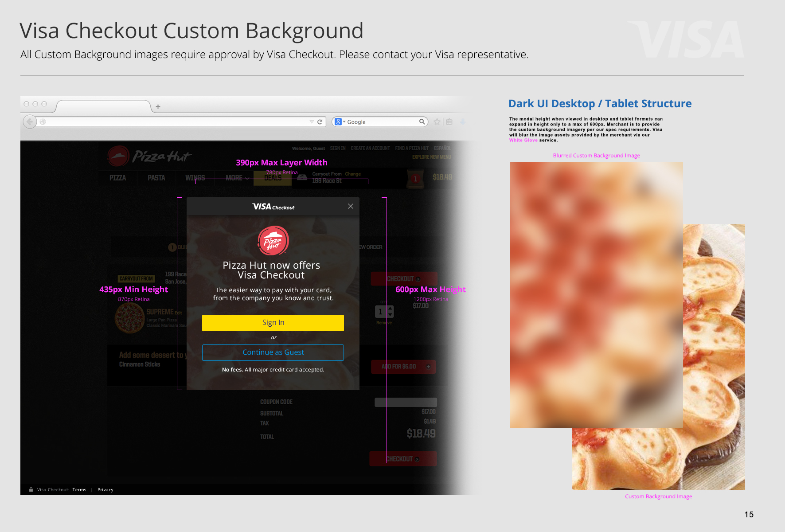Click ADD FOR $5.00 button

point(403,367)
